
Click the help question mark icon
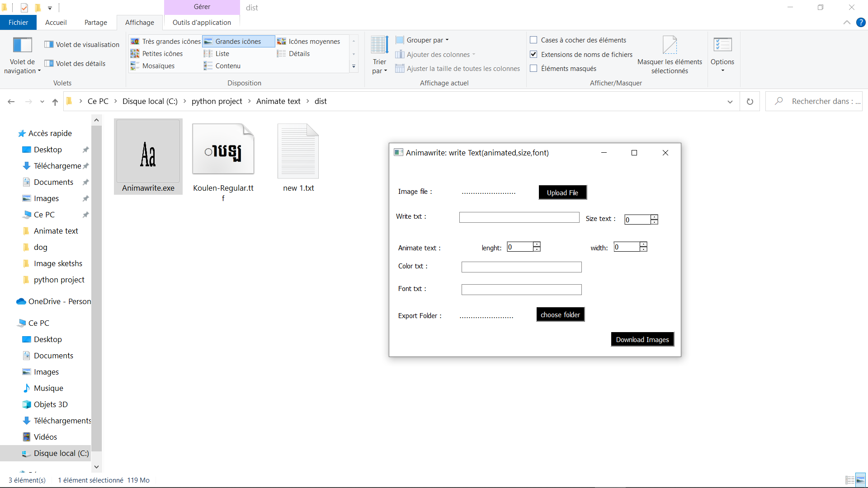coord(861,23)
